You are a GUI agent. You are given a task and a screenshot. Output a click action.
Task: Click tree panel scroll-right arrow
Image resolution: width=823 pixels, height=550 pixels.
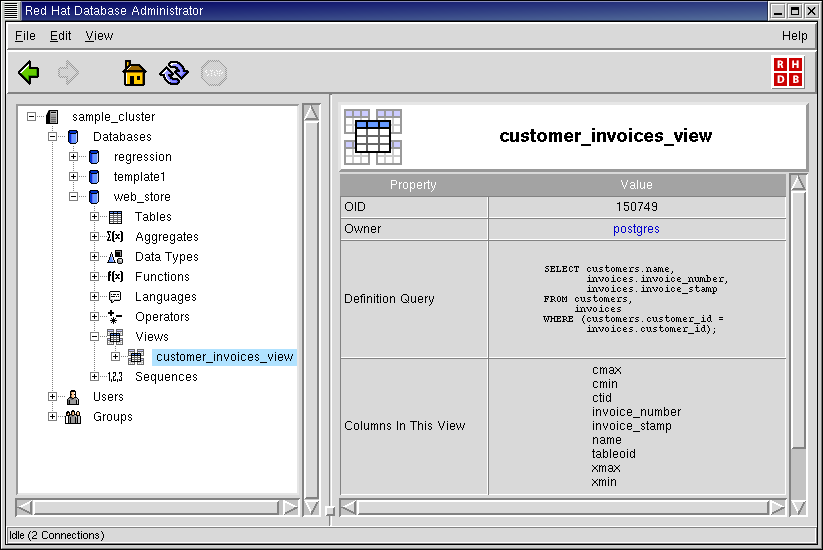290,507
